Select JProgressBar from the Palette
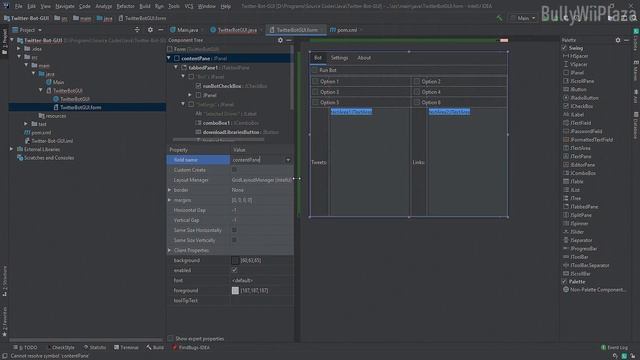640x360 pixels. [x=580, y=249]
